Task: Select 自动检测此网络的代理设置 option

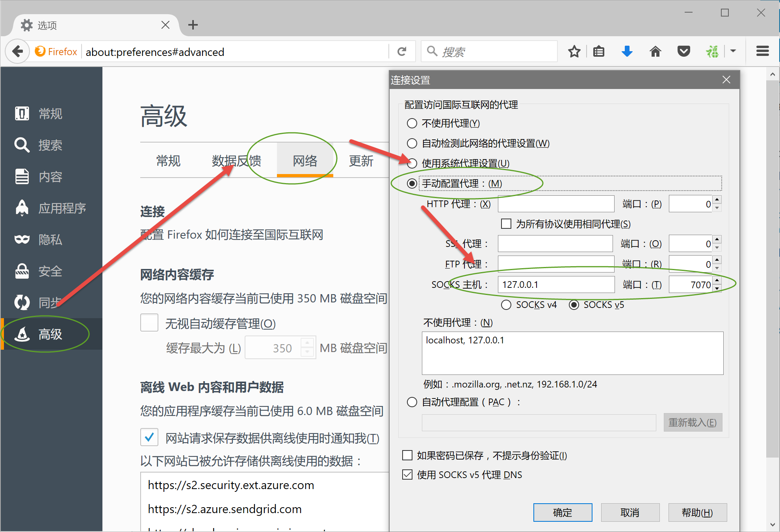Action: pos(412,143)
